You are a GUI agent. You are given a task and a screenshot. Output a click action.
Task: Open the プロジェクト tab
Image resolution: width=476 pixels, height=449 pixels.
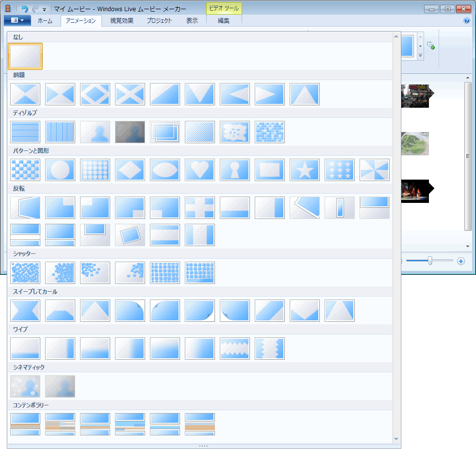coord(160,21)
